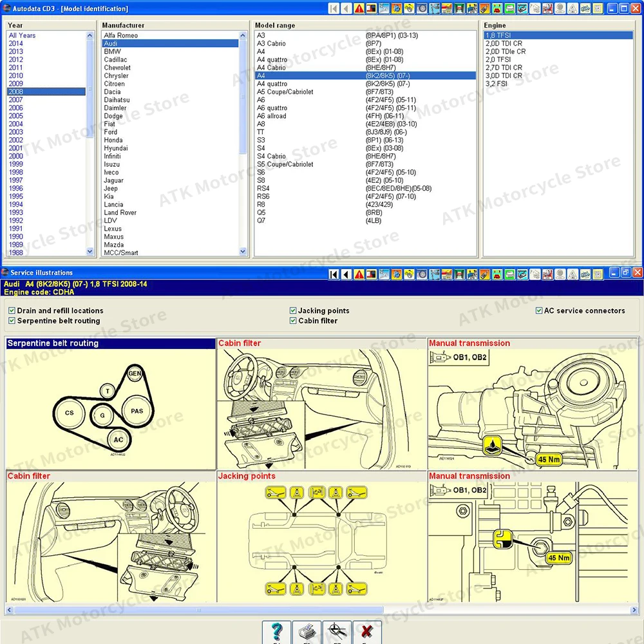Image resolution: width=644 pixels, height=644 pixels.
Task: Click illustrations horizontal scroll right arrow
Action: click(x=634, y=611)
